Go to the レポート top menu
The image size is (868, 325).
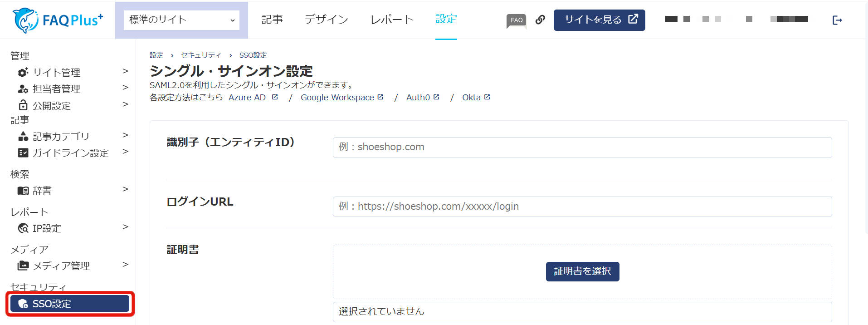click(392, 20)
